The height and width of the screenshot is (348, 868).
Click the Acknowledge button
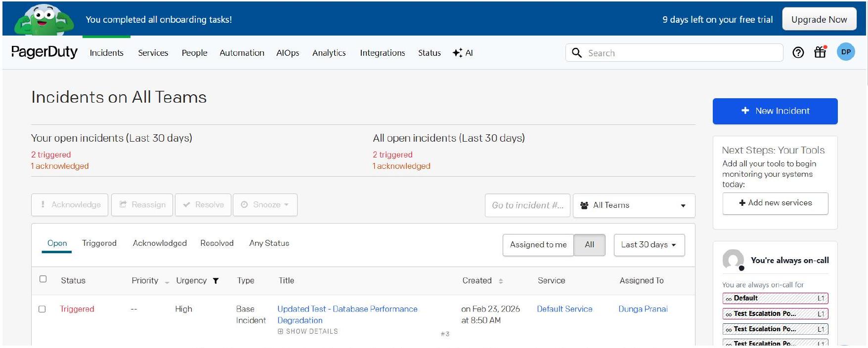pyautogui.click(x=70, y=205)
